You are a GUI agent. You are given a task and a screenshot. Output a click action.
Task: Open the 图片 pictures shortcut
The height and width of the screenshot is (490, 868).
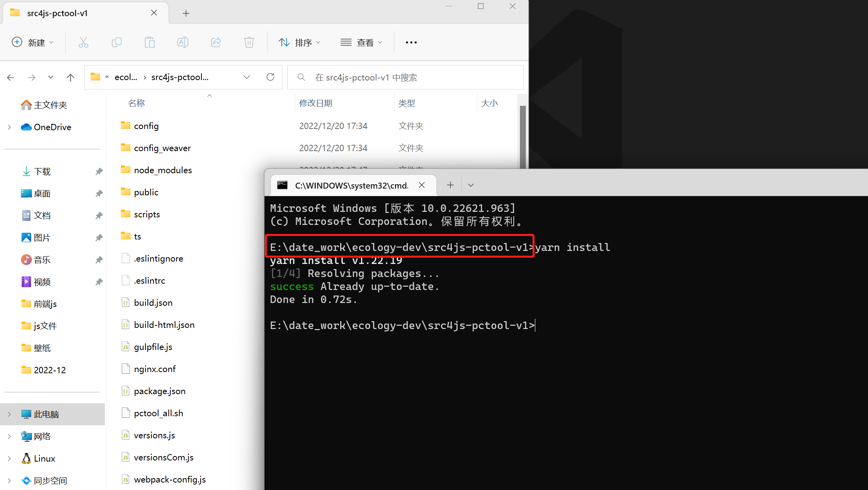click(36, 238)
